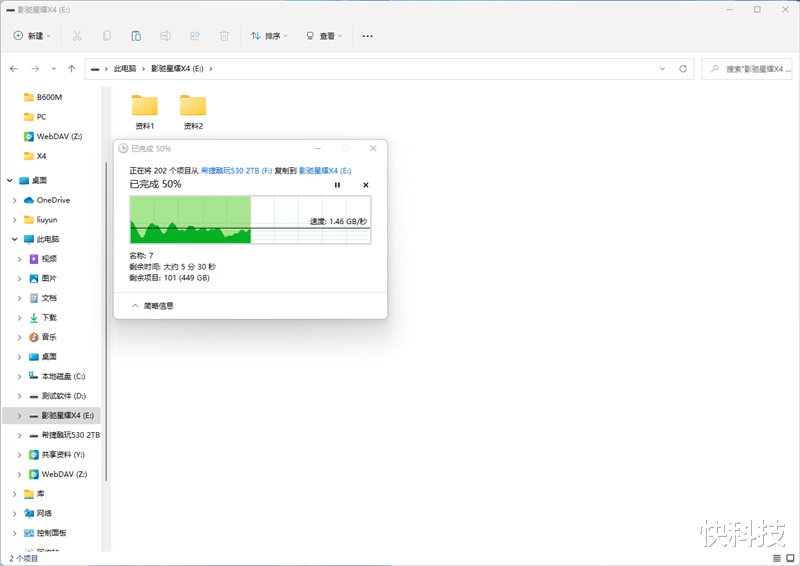Screen dimensions: 800x566
Task: Select 希捷酷玩530 2TB drive in sidebar
Action: pos(64,435)
